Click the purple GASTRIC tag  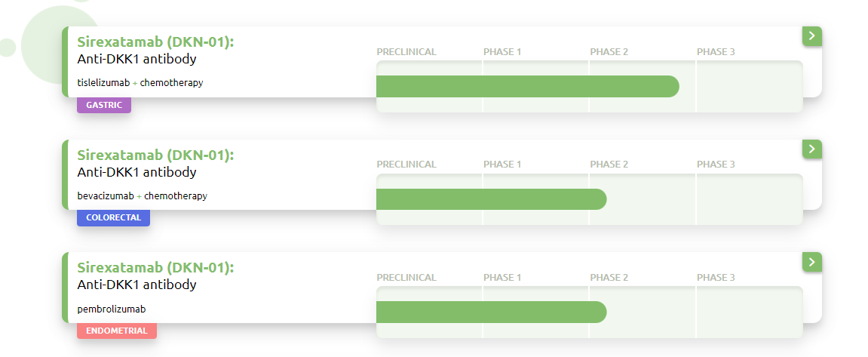104,105
